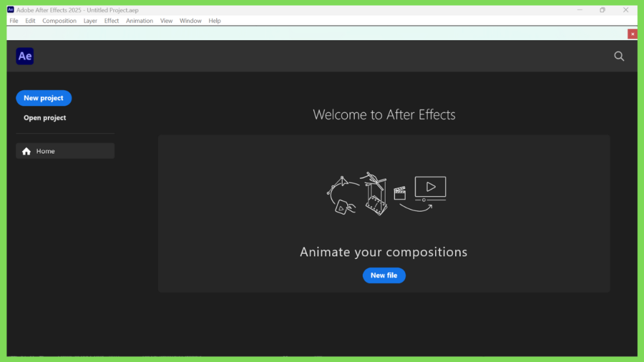This screenshot has width=644, height=362.
Task: Open the File menu
Action: [14, 21]
